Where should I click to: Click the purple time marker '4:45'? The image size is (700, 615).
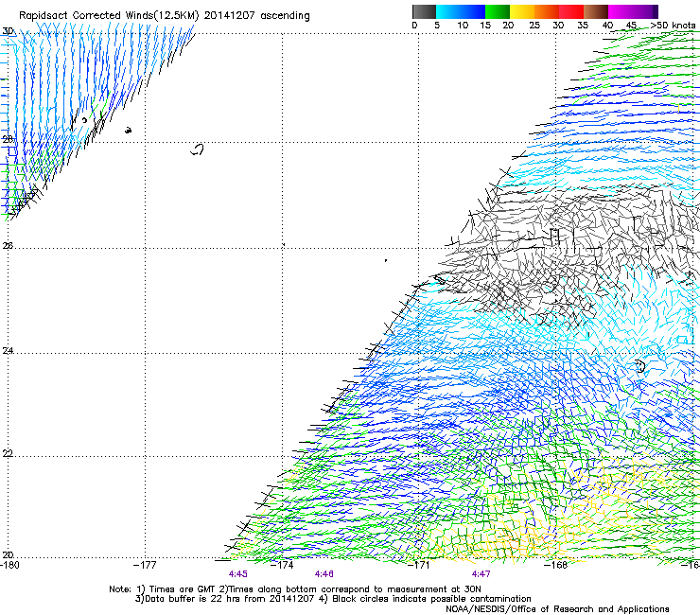point(238,574)
